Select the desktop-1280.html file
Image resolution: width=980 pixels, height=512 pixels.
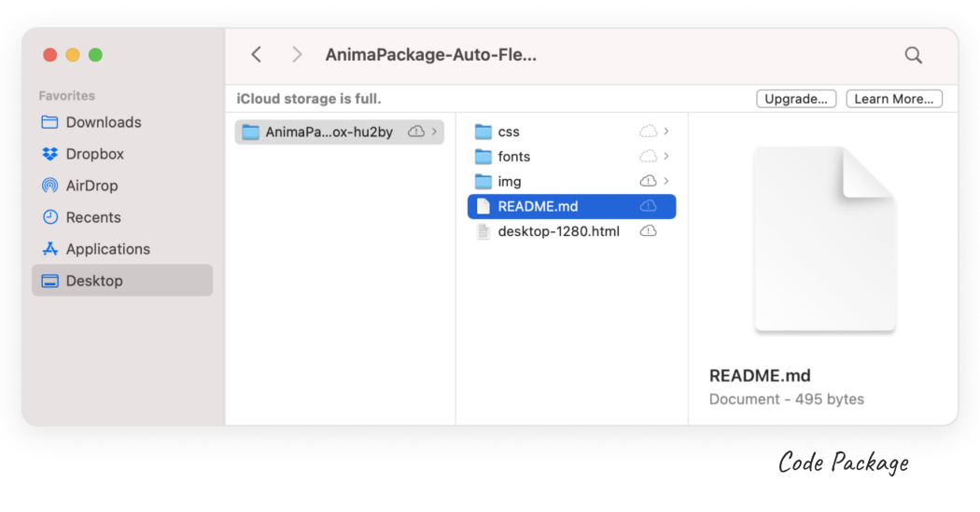click(x=558, y=231)
